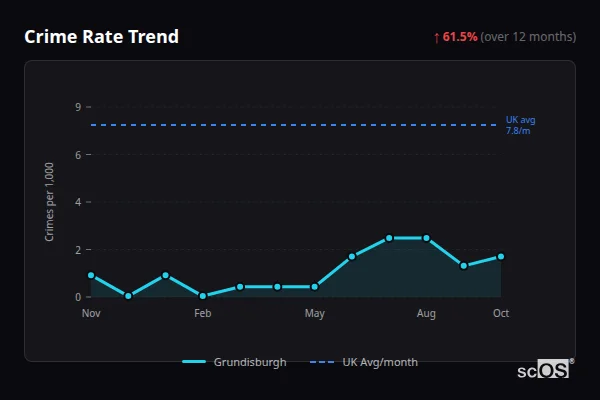600x400 pixels.
Task: Toggle the UK Avg/month legend entry
Action: pos(364,362)
